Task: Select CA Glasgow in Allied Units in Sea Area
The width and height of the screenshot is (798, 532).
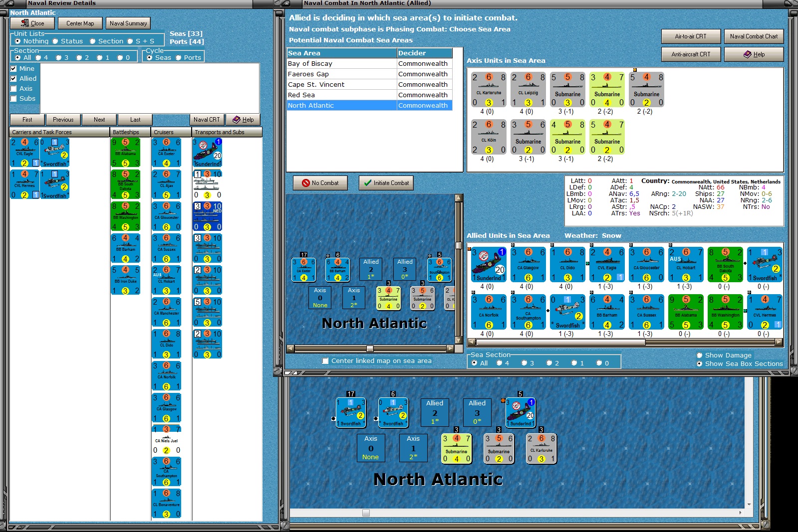Action: point(529,265)
